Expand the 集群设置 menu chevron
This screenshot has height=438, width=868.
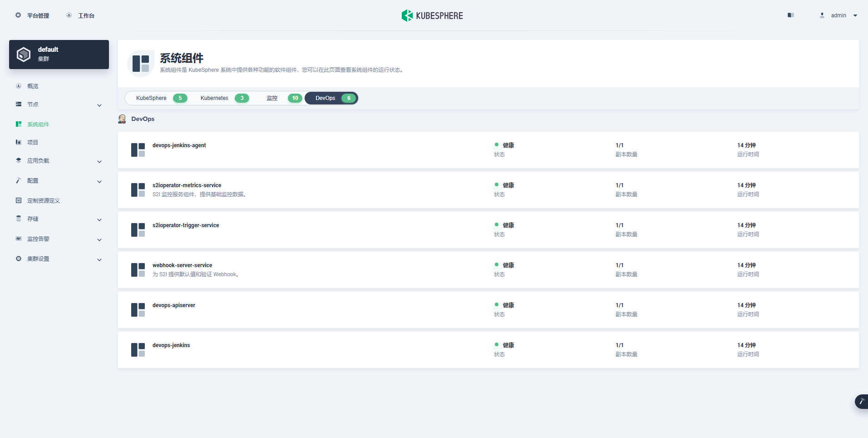tap(99, 260)
